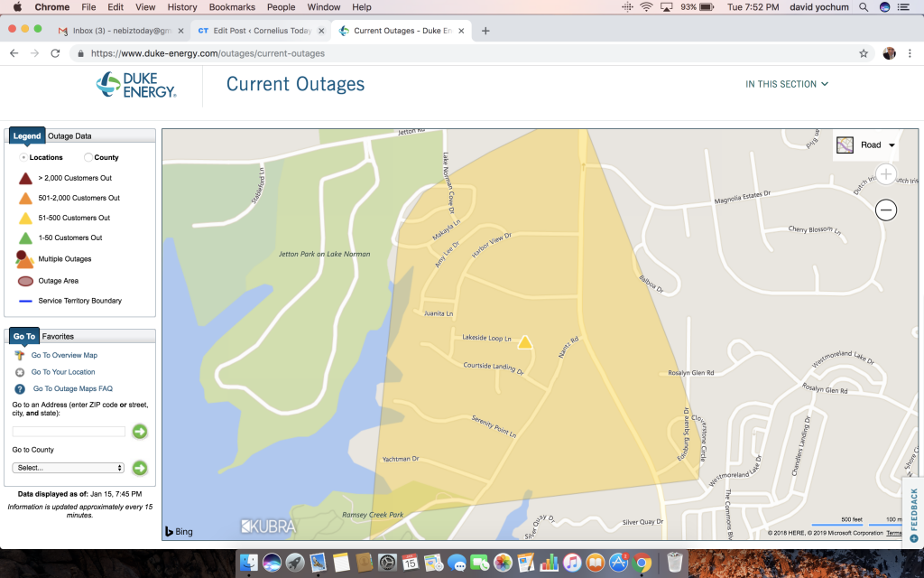The height and width of the screenshot is (578, 924).
Task: Bookmark this page with the star icon
Action: (864, 53)
